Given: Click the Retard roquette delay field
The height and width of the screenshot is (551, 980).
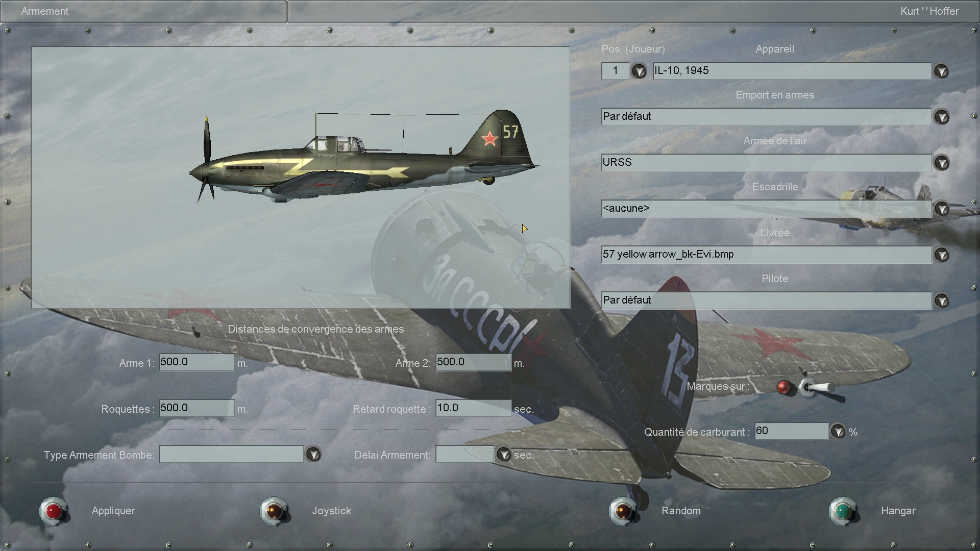Looking at the screenshot, I should [x=473, y=408].
